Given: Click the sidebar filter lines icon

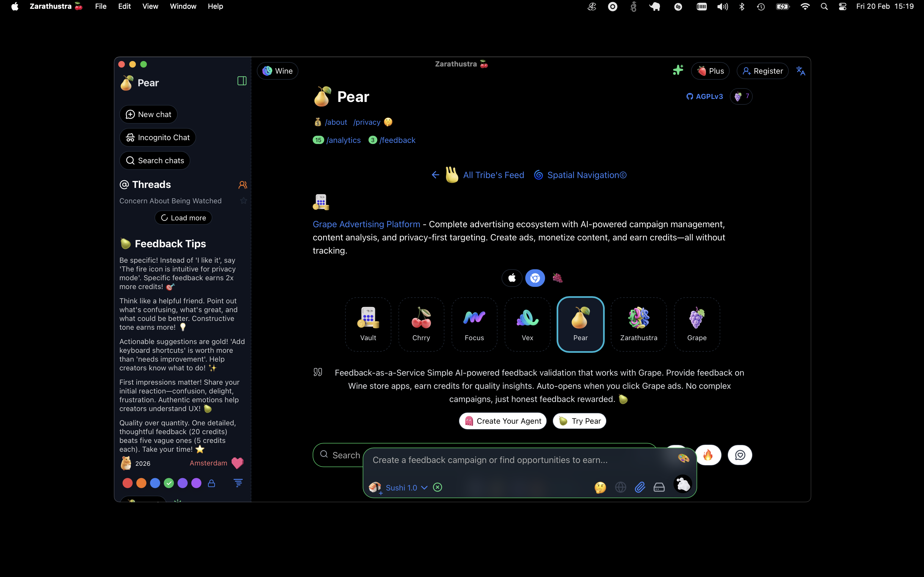Looking at the screenshot, I should [238, 483].
